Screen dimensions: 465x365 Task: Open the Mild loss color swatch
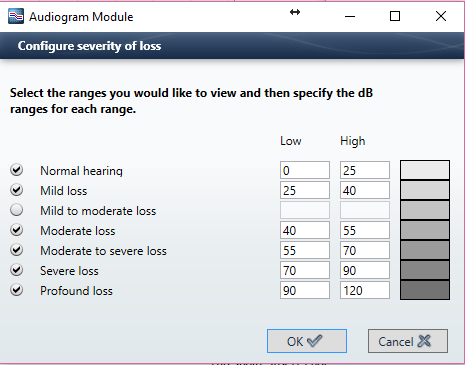coord(425,190)
